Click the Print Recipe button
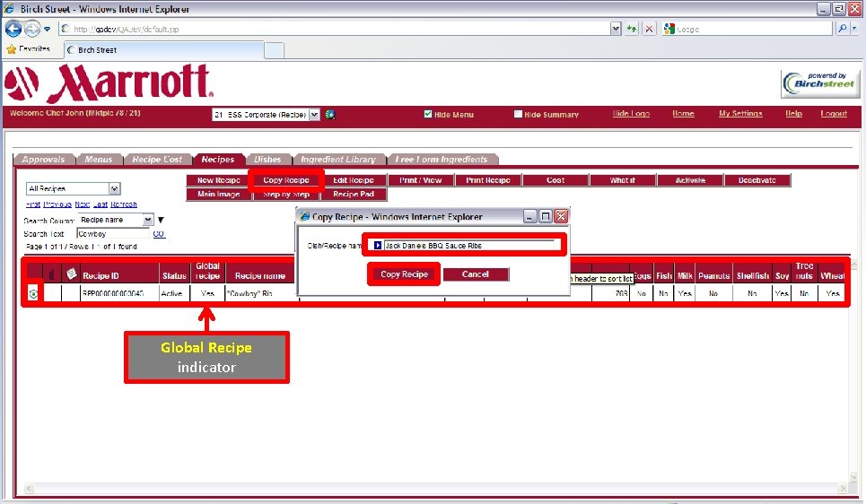Image resolution: width=866 pixels, height=504 pixels. coord(488,180)
